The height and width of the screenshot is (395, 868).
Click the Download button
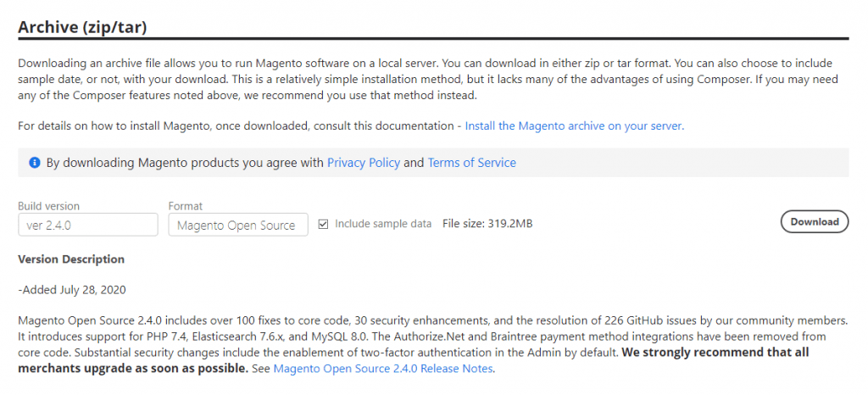[815, 222]
